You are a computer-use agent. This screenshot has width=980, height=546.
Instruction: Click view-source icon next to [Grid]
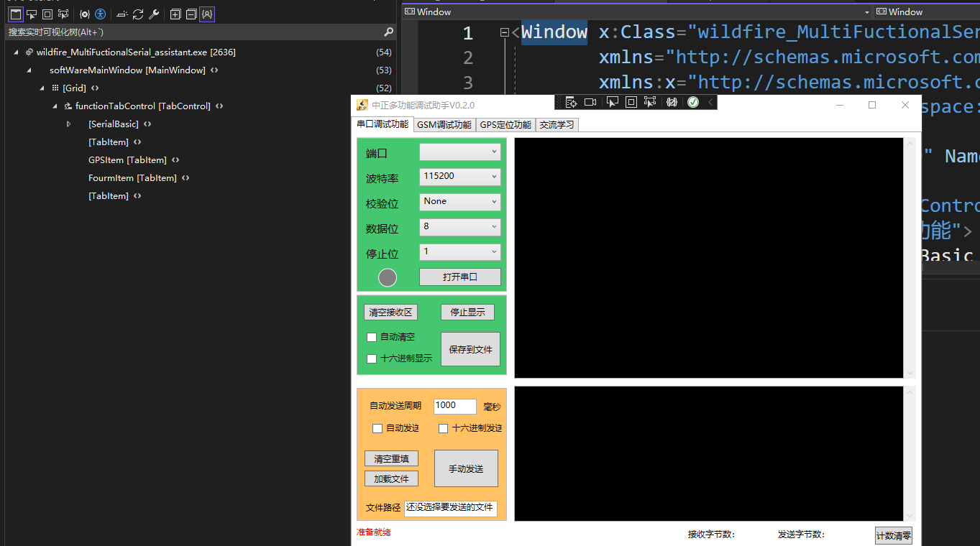[x=95, y=88]
